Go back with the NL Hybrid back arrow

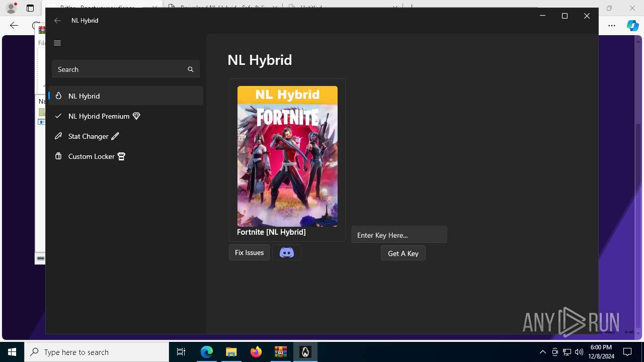(x=57, y=21)
